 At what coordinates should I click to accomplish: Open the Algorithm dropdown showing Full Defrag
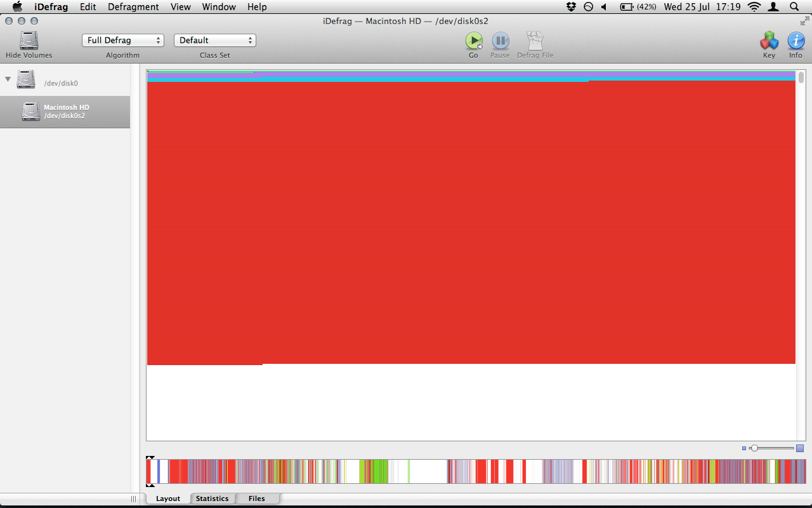pyautogui.click(x=123, y=40)
